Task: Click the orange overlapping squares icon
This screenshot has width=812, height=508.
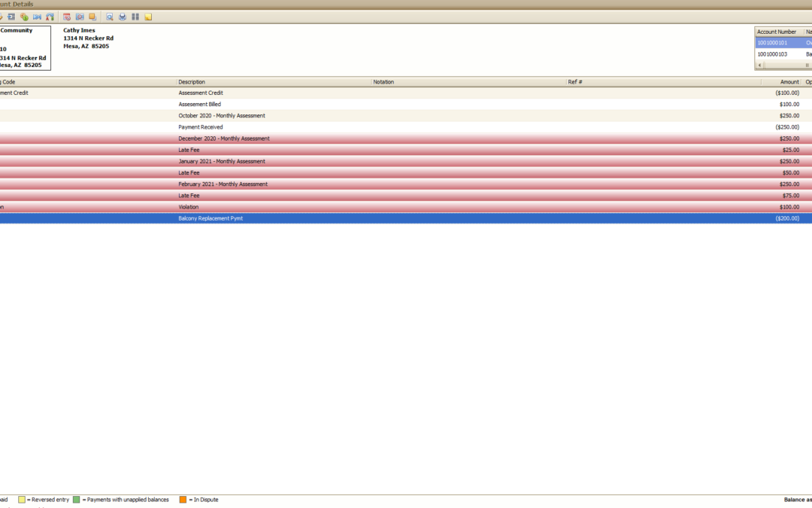Action: 92,17
